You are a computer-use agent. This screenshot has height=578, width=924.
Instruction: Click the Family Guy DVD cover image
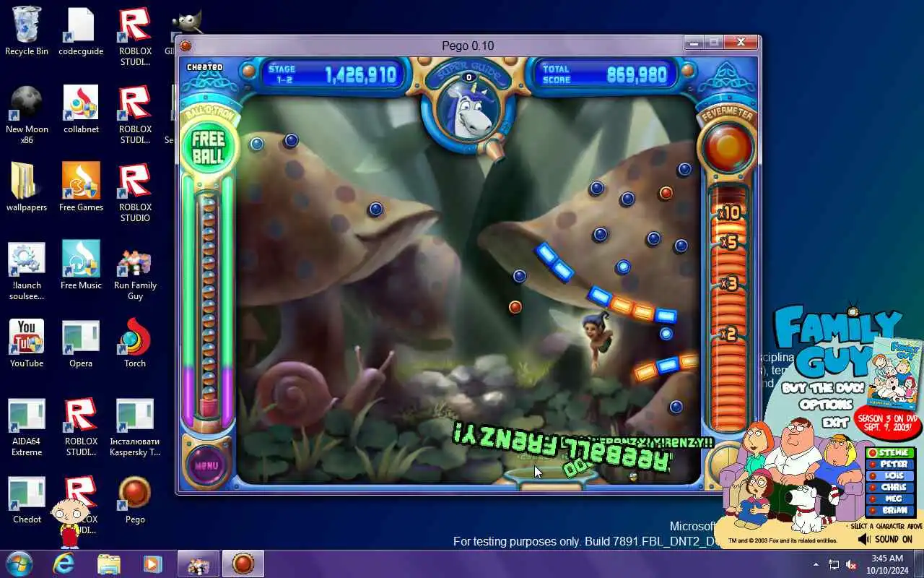(894, 372)
